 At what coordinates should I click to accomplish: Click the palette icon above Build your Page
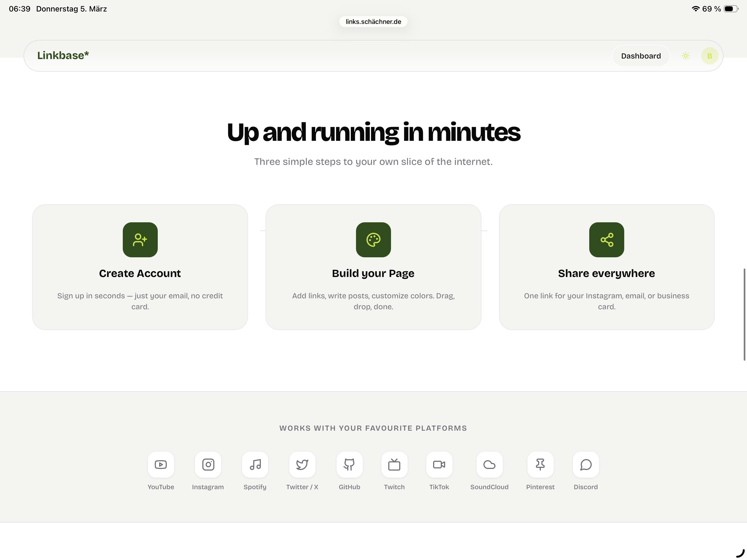373,240
